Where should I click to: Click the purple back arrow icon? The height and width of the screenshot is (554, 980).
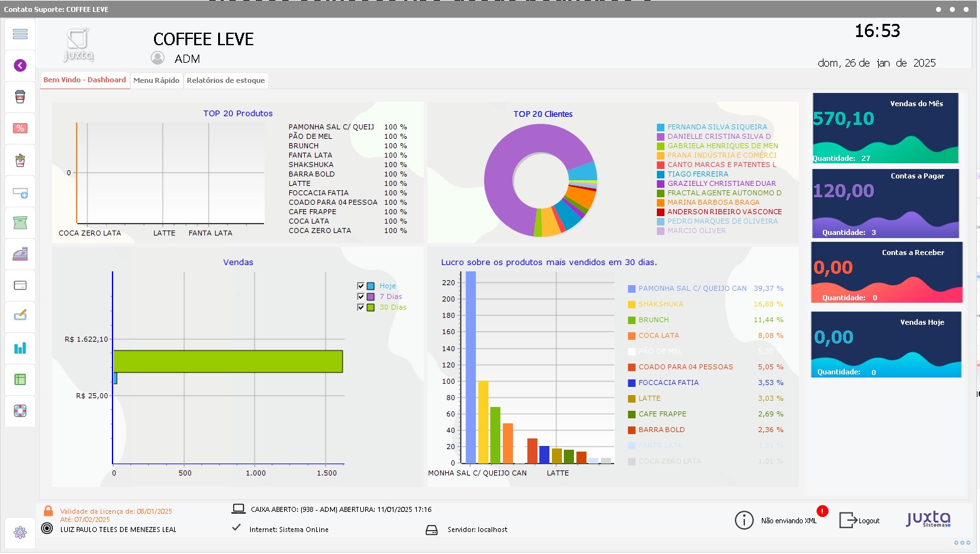click(20, 65)
